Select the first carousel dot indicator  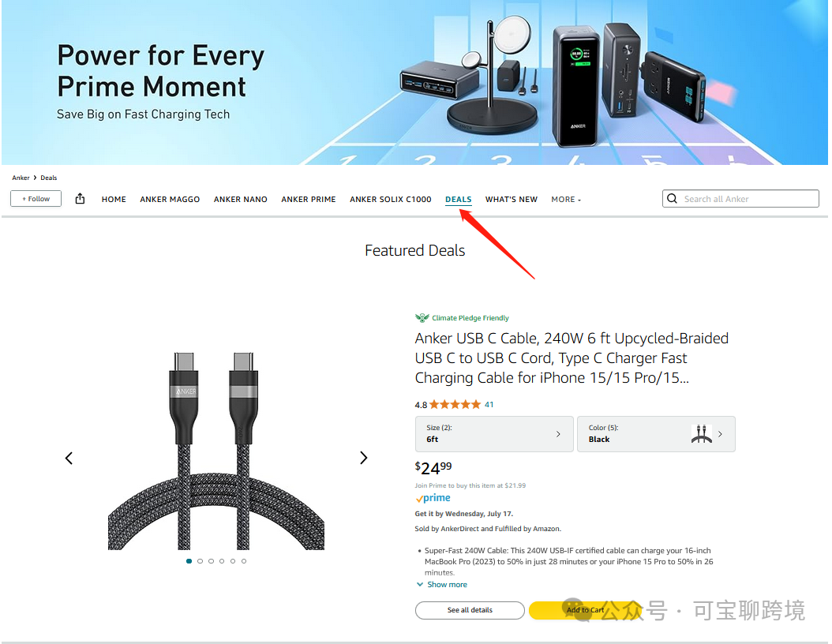click(189, 560)
